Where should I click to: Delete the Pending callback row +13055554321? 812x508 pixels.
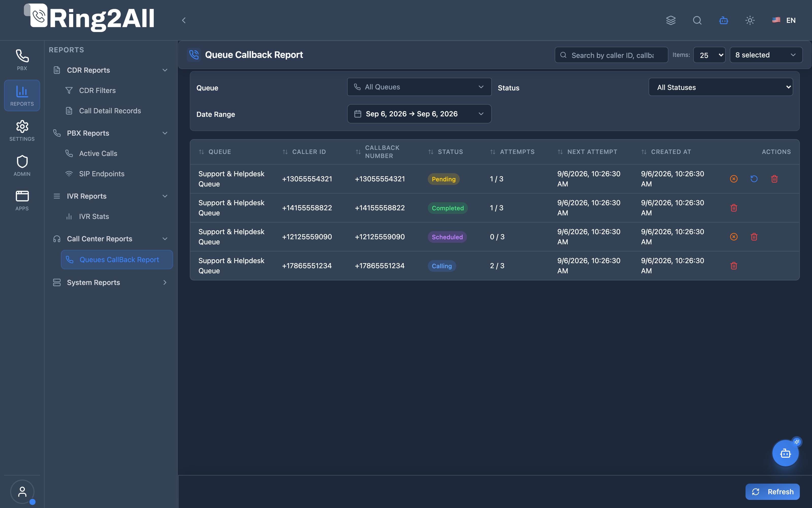(774, 179)
